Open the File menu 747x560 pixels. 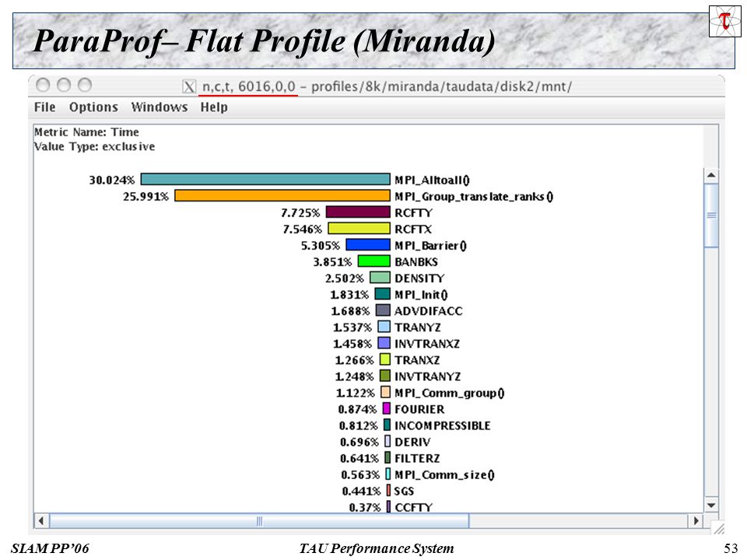tap(45, 107)
